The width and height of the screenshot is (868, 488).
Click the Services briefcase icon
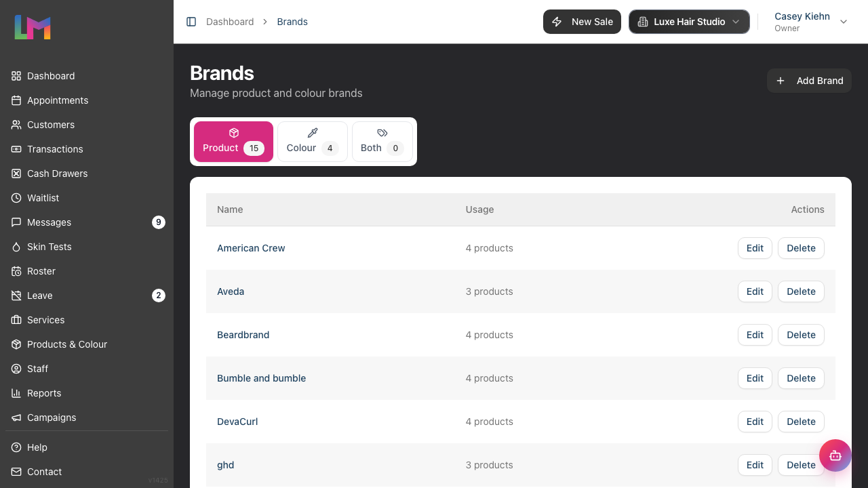tap(16, 320)
